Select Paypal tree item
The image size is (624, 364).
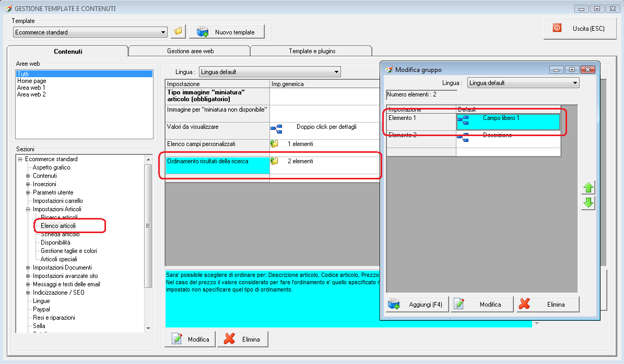41,309
